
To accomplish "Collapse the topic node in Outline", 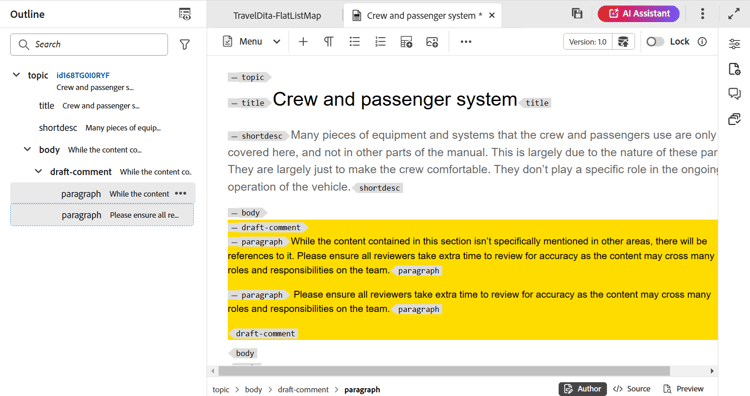I will tap(16, 75).
